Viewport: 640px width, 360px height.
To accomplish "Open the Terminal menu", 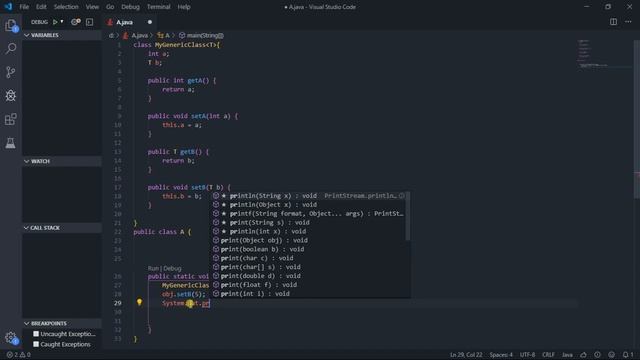I will click(x=159, y=7).
